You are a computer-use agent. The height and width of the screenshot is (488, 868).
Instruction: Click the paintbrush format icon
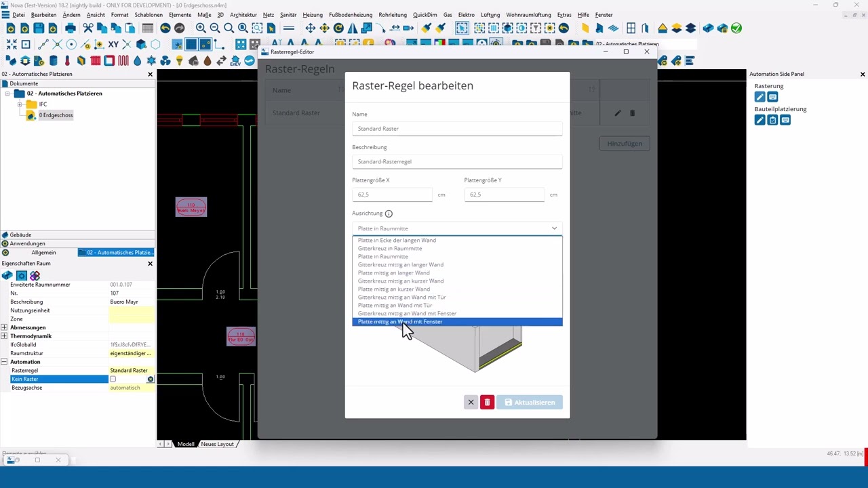coord(427,28)
